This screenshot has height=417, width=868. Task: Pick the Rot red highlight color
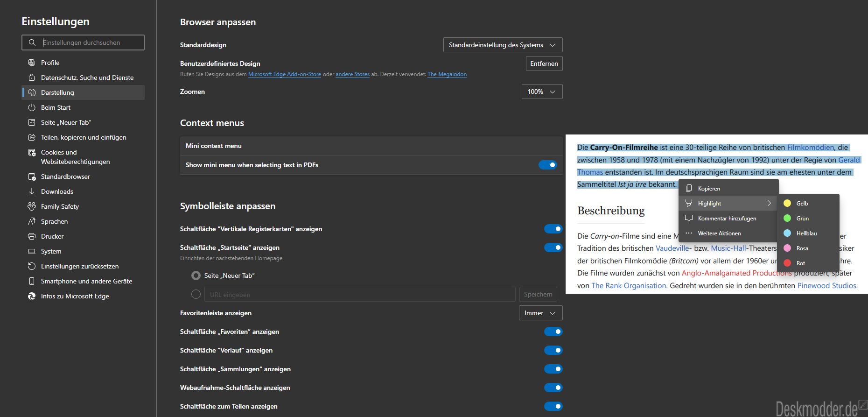[x=808, y=263]
